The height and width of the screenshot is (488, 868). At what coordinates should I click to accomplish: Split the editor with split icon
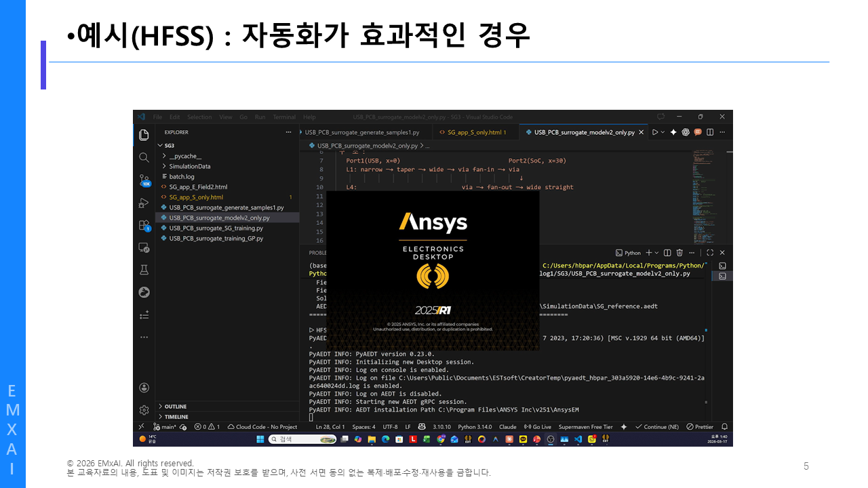point(710,132)
